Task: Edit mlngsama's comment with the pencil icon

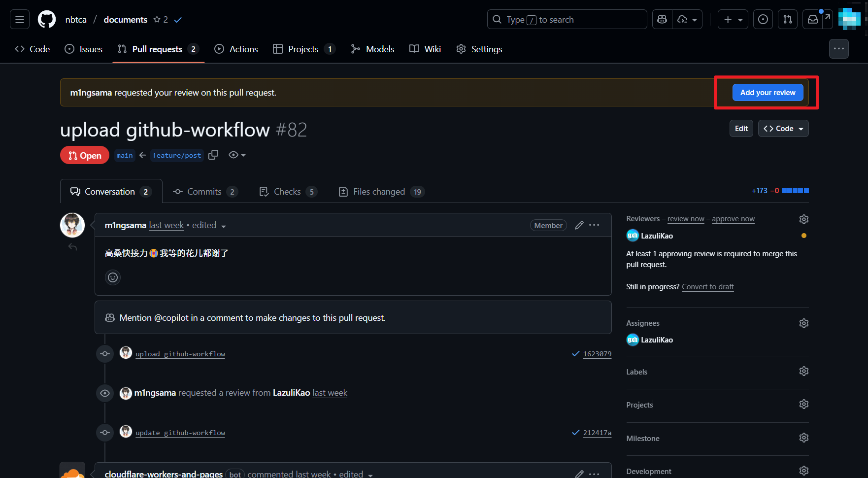Action: click(x=579, y=225)
